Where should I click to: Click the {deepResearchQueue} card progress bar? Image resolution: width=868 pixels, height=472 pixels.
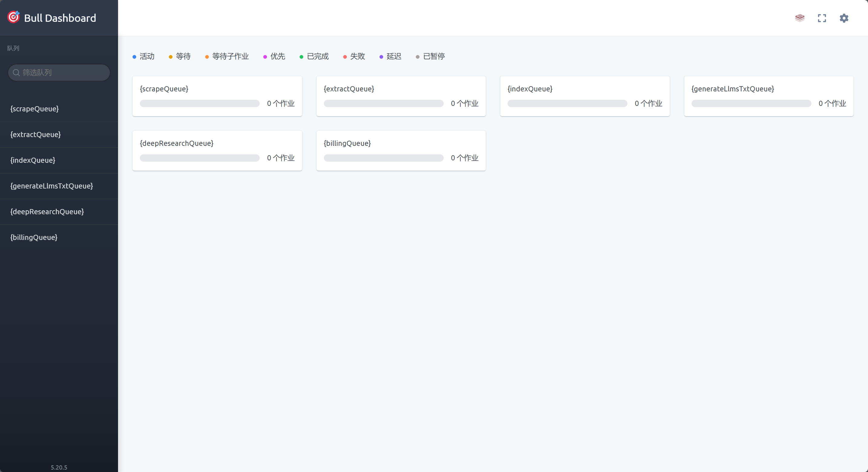pyautogui.click(x=199, y=158)
